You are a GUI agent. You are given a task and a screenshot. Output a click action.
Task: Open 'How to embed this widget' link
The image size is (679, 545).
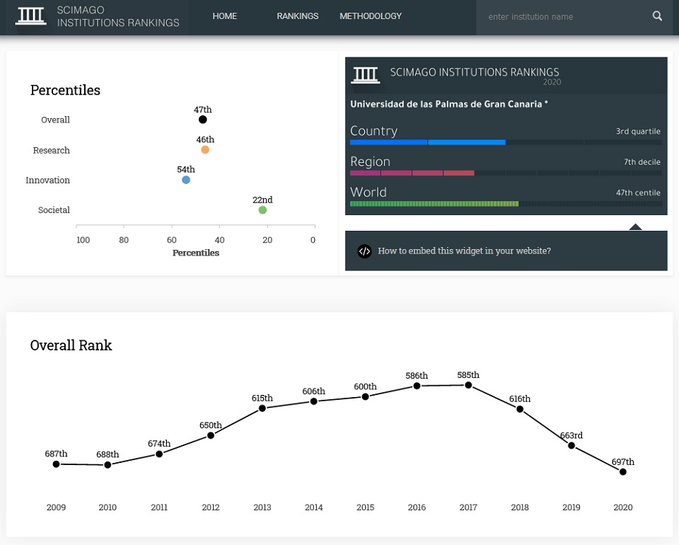[x=464, y=251]
